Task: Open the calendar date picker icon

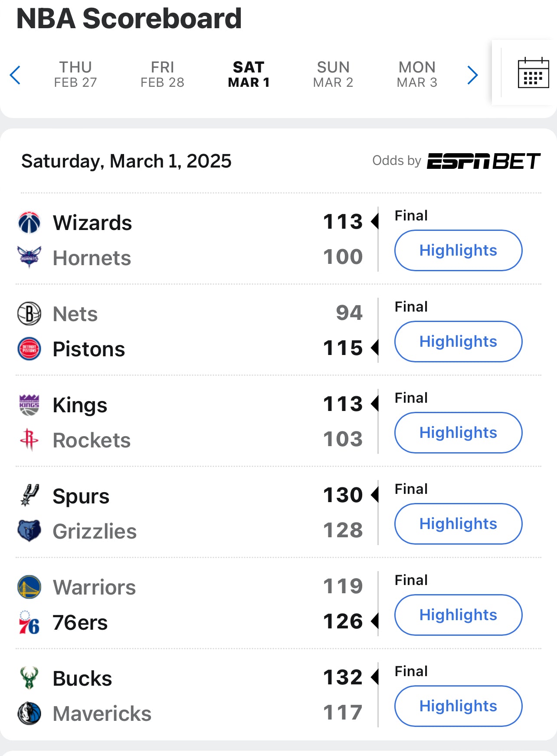Action: click(533, 73)
